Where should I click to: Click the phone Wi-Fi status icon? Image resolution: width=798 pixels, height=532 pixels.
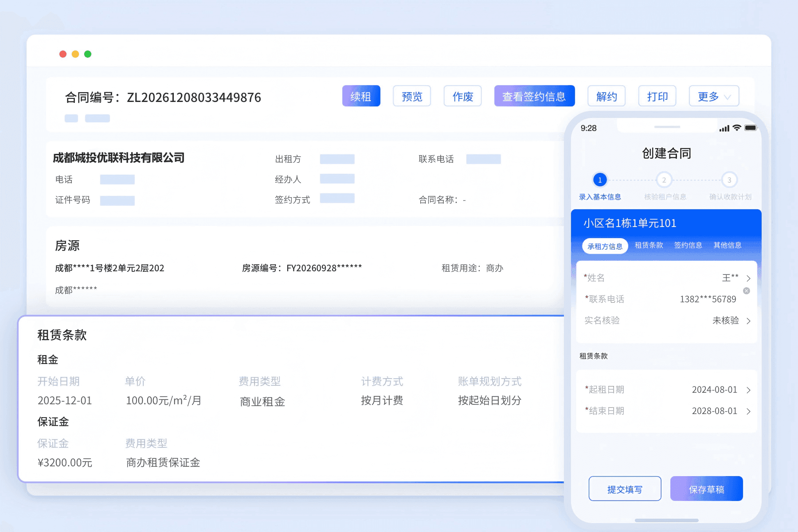click(x=737, y=128)
